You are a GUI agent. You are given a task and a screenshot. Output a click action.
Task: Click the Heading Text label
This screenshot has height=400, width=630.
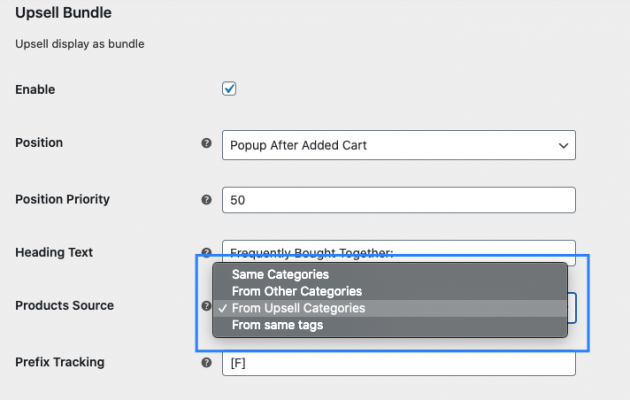coord(54,253)
